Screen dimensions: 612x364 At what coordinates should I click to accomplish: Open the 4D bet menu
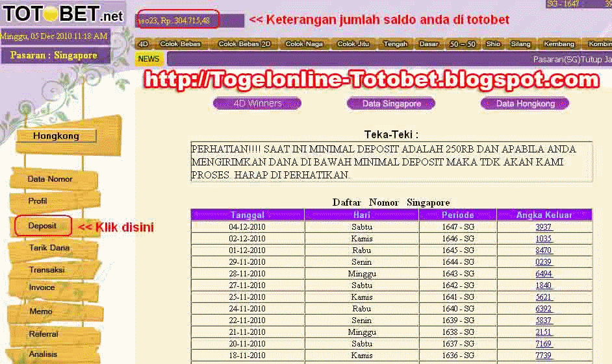[144, 43]
